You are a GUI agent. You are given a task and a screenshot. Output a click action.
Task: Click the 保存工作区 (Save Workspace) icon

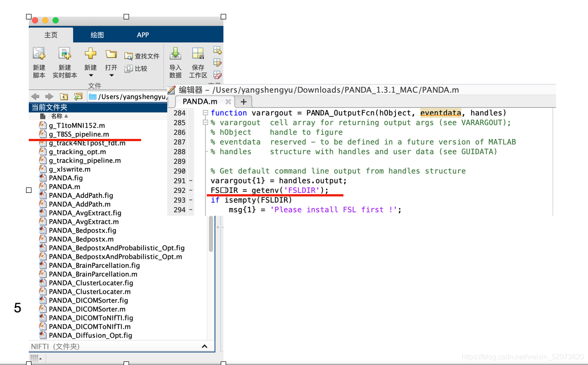point(198,54)
